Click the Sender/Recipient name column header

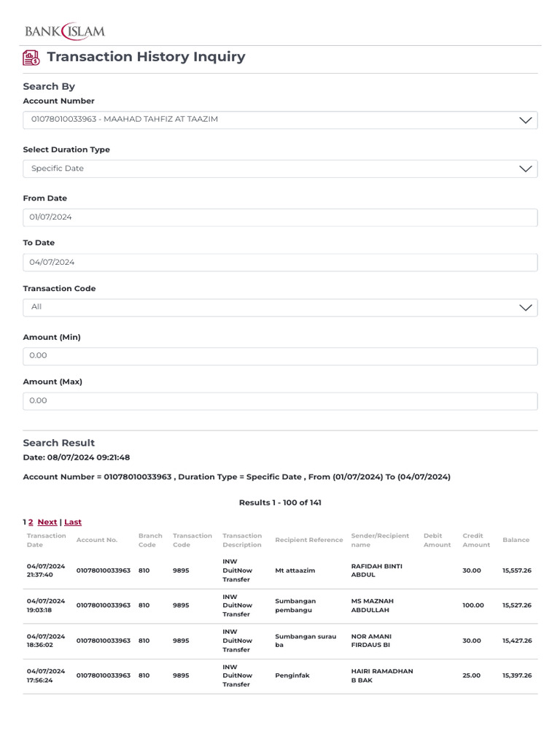coord(380,541)
